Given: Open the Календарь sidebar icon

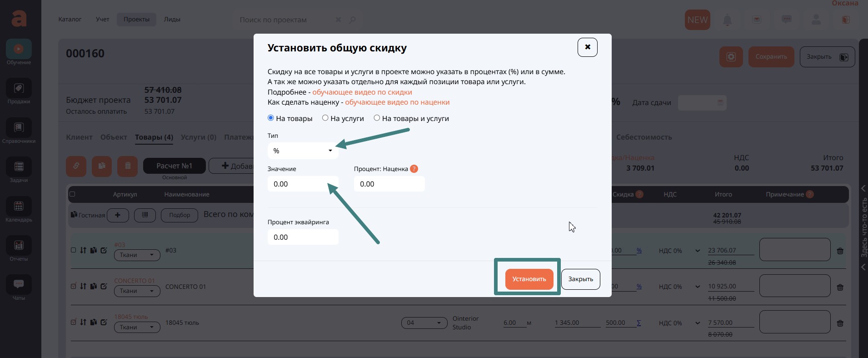Looking at the screenshot, I should 19,207.
